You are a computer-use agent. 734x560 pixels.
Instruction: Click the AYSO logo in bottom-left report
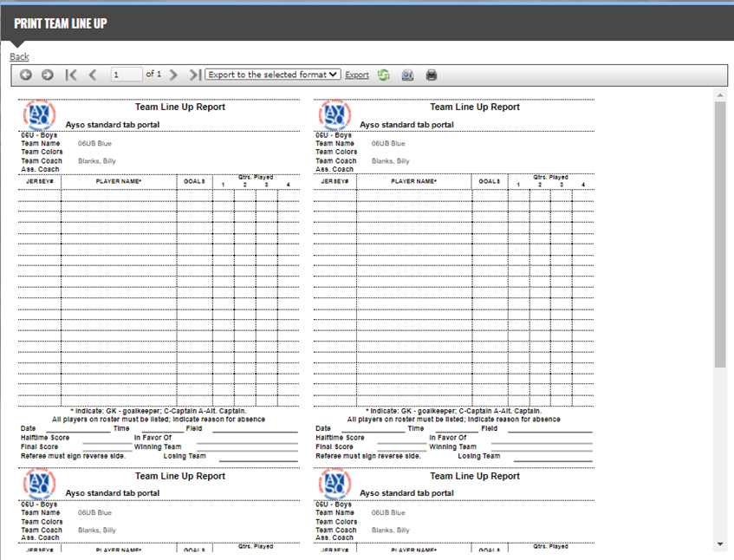point(40,484)
